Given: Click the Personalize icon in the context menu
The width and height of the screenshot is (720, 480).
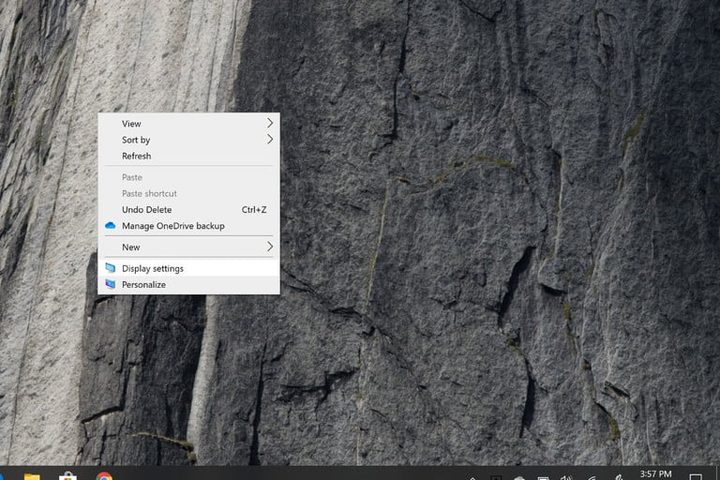Looking at the screenshot, I should click(x=110, y=284).
